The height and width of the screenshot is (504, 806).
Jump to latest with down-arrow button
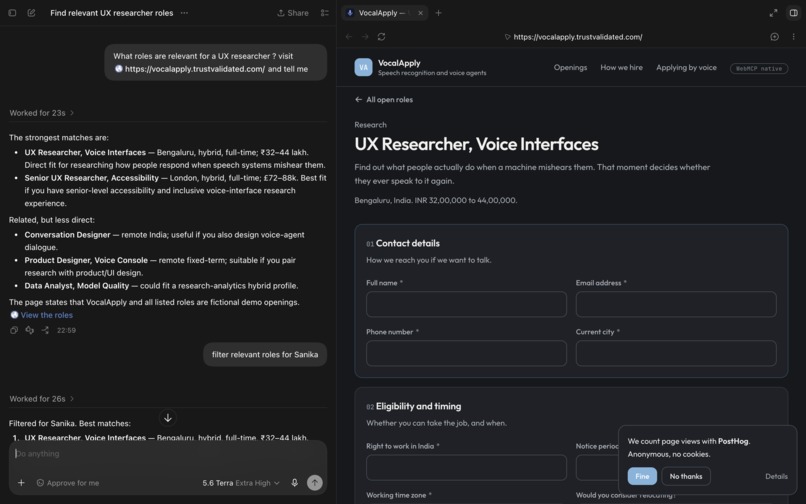click(168, 418)
